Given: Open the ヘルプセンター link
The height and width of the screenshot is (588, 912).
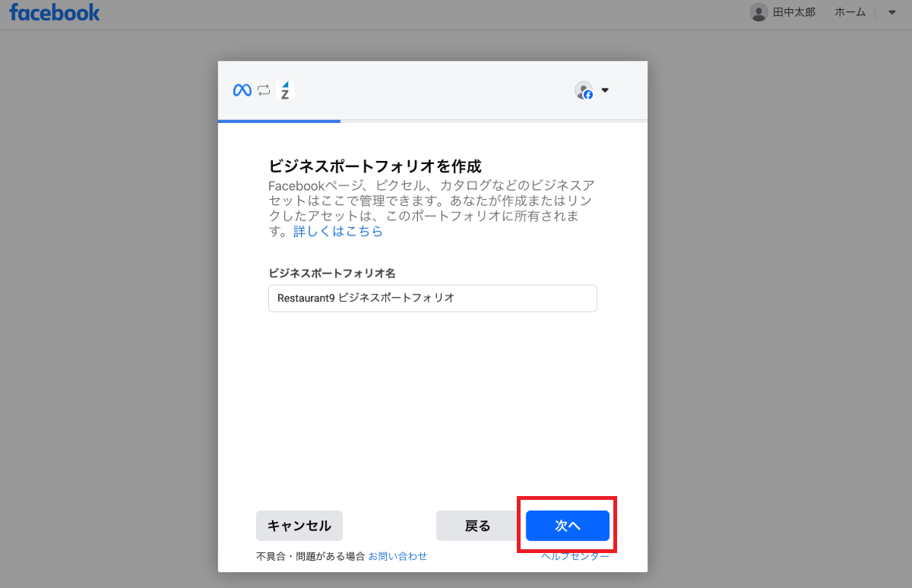Looking at the screenshot, I should [x=575, y=557].
